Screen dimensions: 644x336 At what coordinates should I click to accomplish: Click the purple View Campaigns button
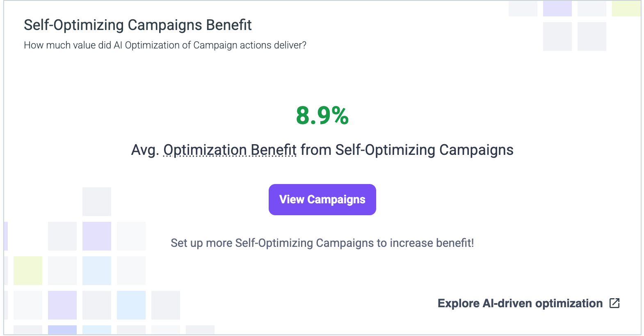pyautogui.click(x=322, y=200)
